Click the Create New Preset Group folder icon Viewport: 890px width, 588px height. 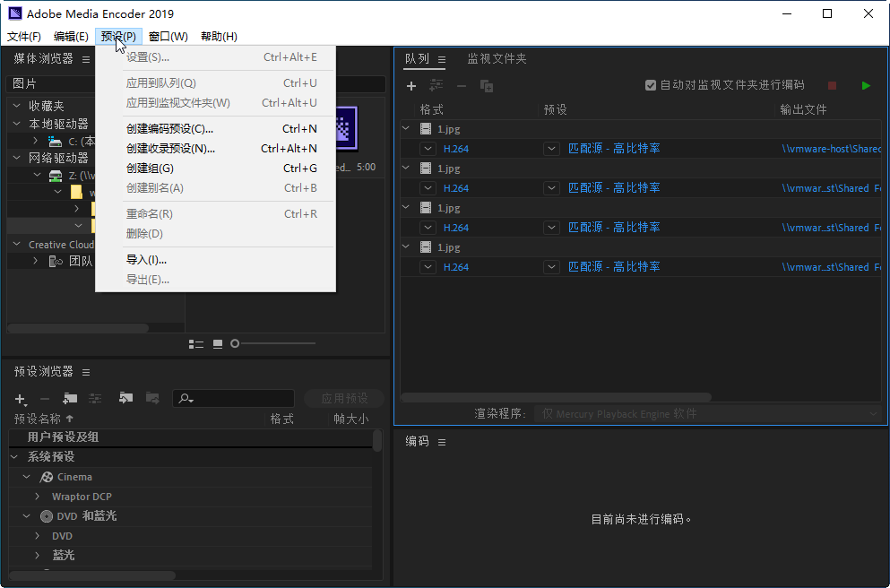70,399
